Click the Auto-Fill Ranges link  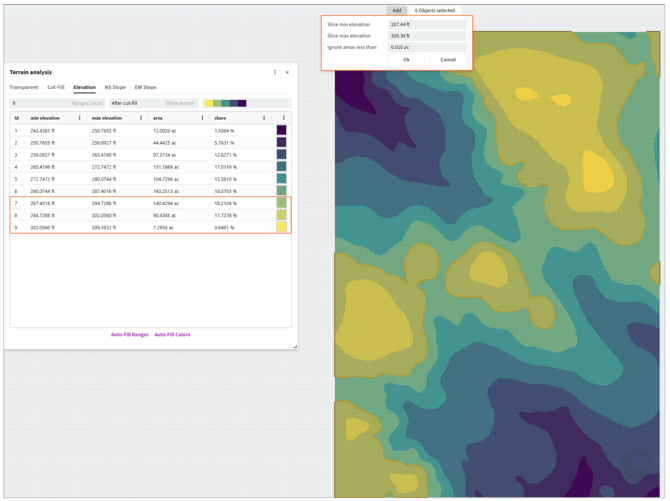click(x=129, y=335)
